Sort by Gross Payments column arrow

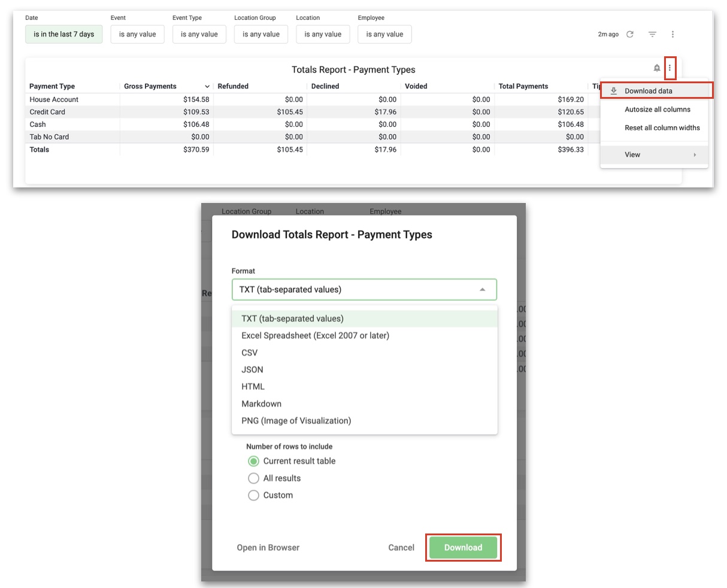207,87
